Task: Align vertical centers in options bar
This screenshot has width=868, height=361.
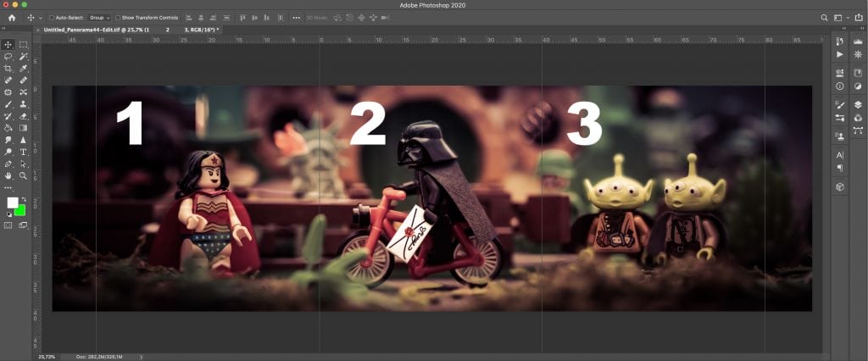Action: pos(254,18)
